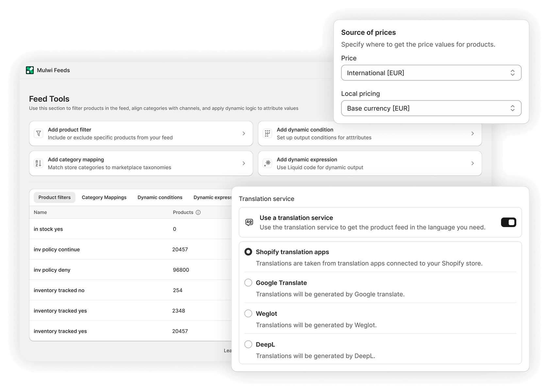Switch to Category Mappings tab
This screenshot has height=392, width=549.
coord(104,197)
